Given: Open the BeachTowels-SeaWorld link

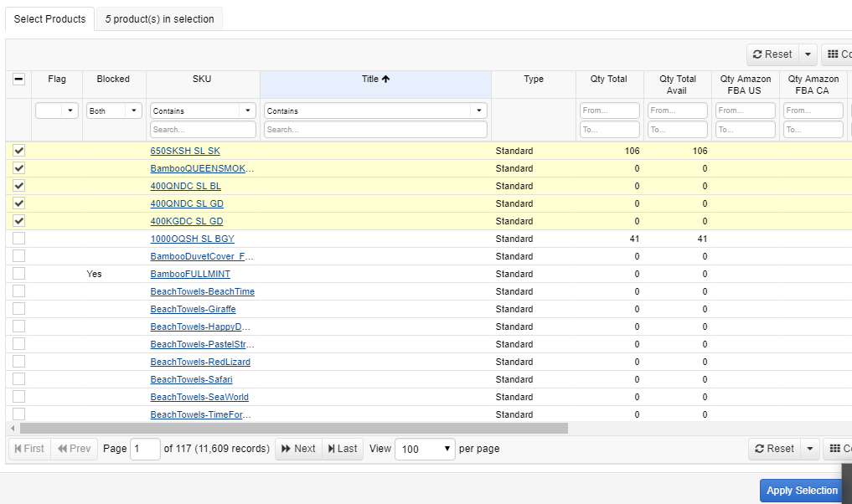Looking at the screenshot, I should [199, 397].
